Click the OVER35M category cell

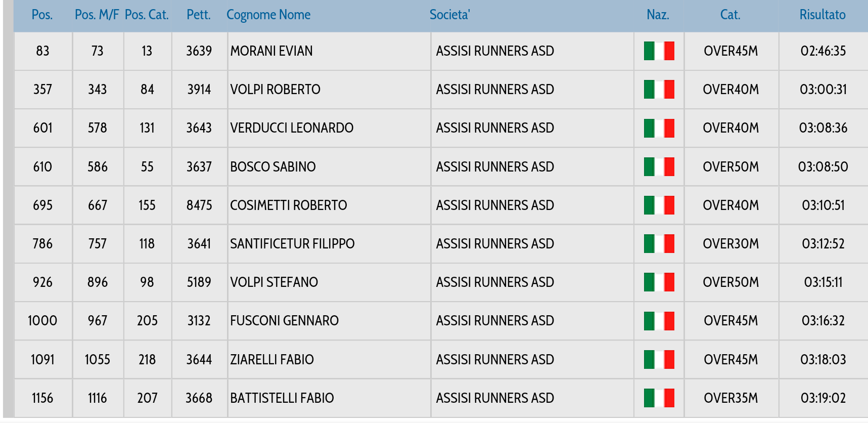point(731,398)
